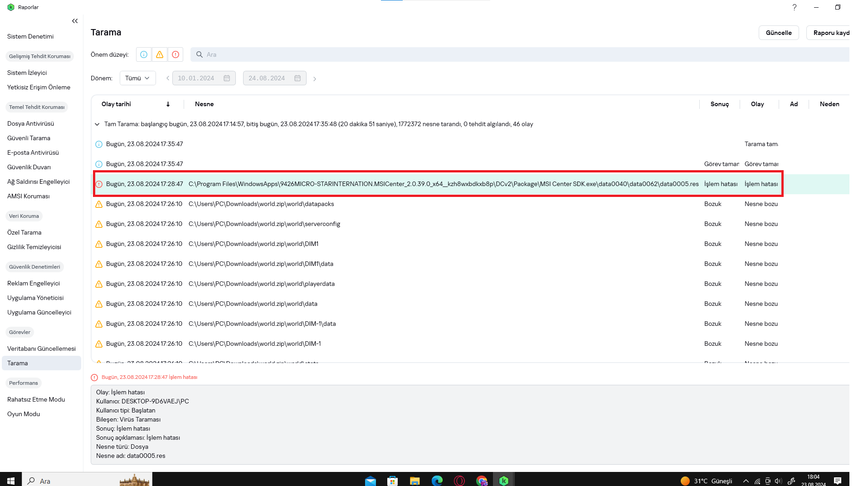Open Yetkisiz Erişim Önleme report
868x486 pixels.
(39, 87)
